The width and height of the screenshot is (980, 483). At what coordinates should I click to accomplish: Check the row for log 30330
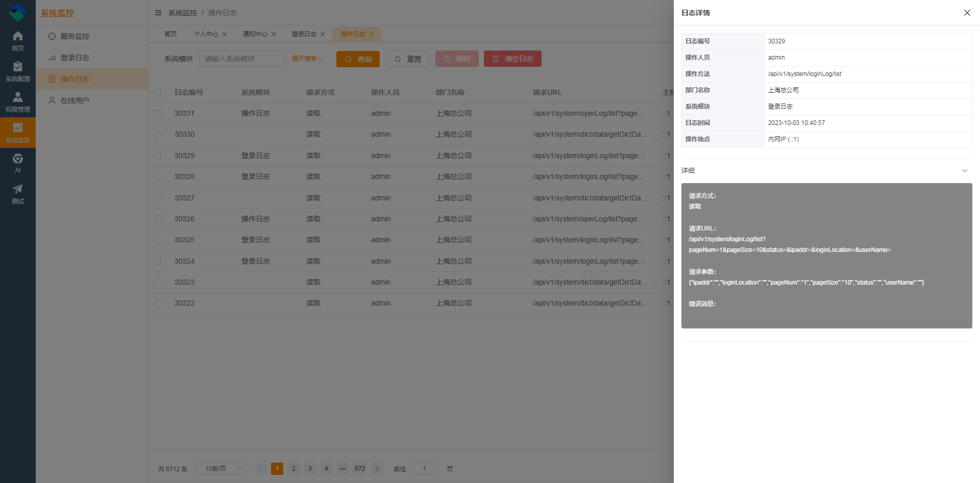(x=158, y=135)
